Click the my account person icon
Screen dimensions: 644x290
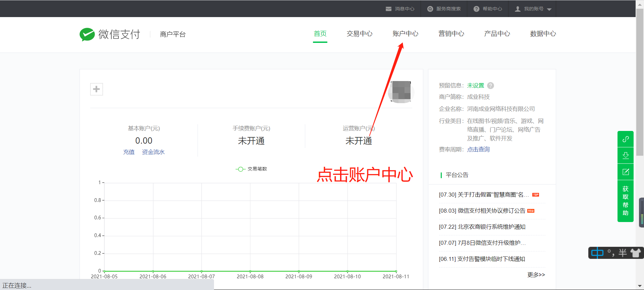click(x=518, y=9)
